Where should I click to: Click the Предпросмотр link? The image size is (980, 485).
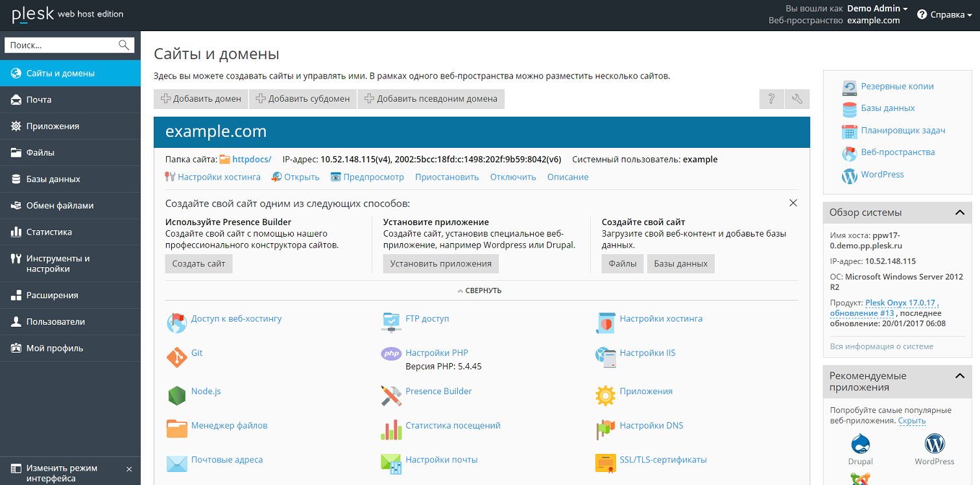[374, 177]
